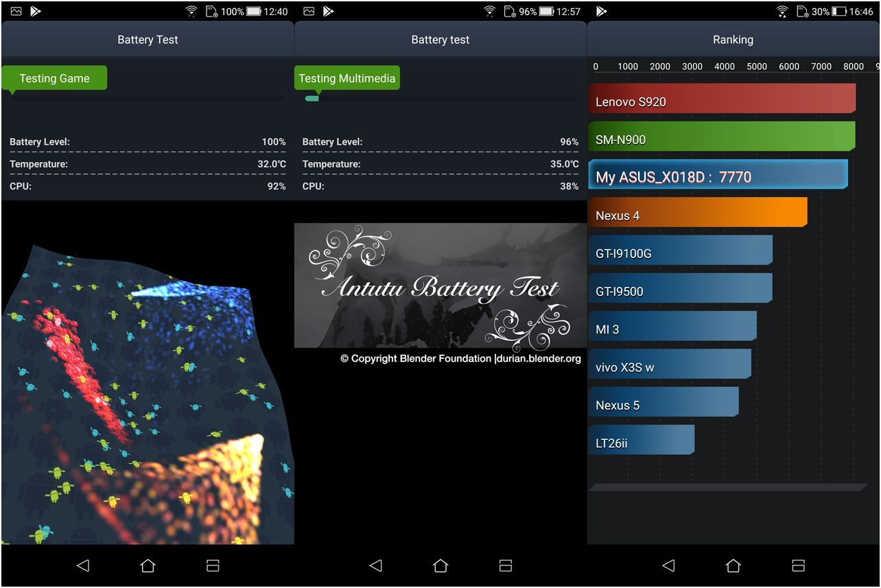Tap the Wi-Fi icon in the 12:40 status bar

tap(192, 12)
